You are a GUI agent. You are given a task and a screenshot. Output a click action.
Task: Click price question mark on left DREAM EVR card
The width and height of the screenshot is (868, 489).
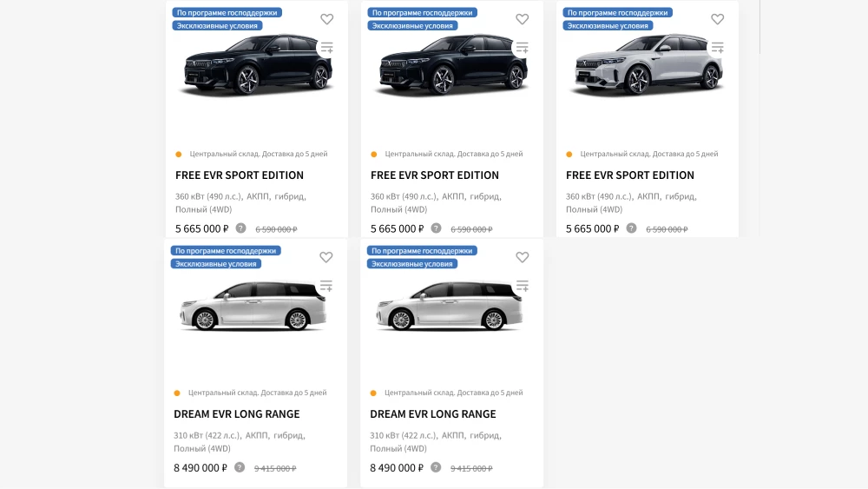240,467
